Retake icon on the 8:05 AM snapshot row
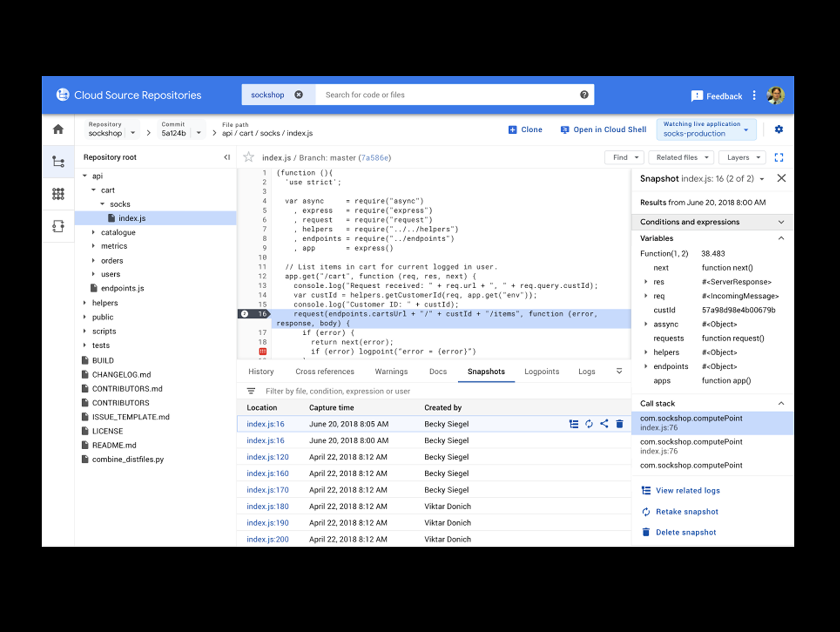This screenshot has height=632, width=840. point(589,424)
